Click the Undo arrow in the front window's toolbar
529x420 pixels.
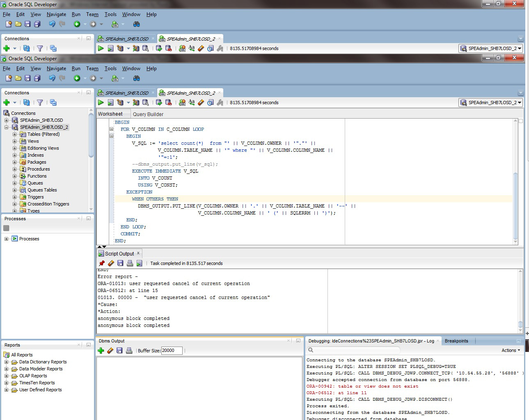point(52,78)
